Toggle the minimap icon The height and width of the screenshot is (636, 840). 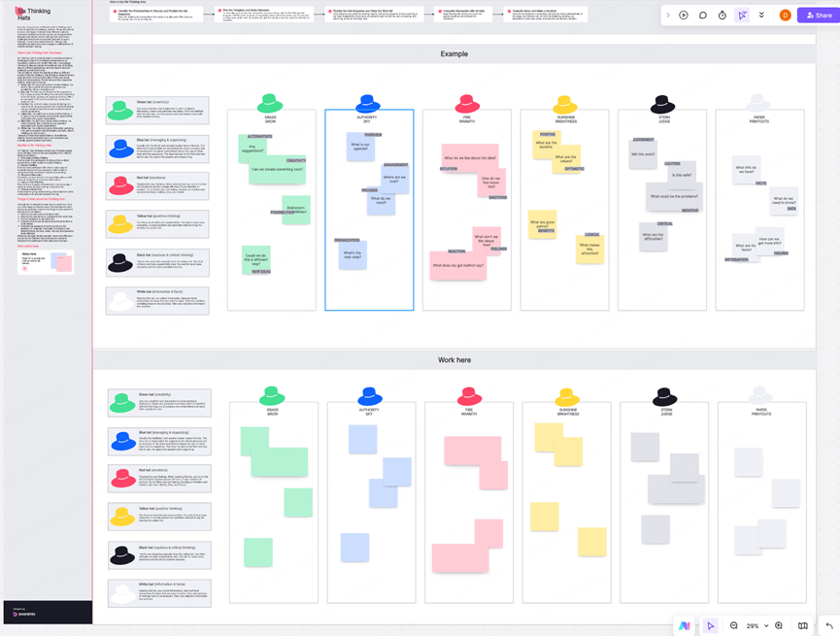point(803,626)
